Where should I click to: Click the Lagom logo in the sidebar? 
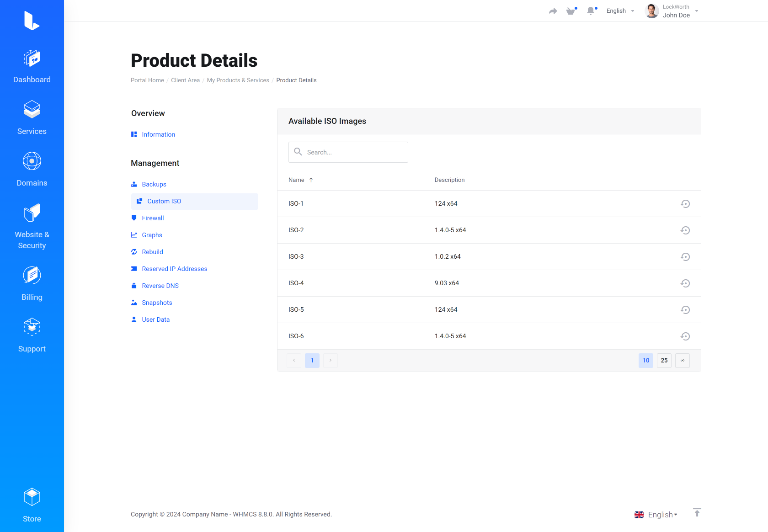[32, 21]
